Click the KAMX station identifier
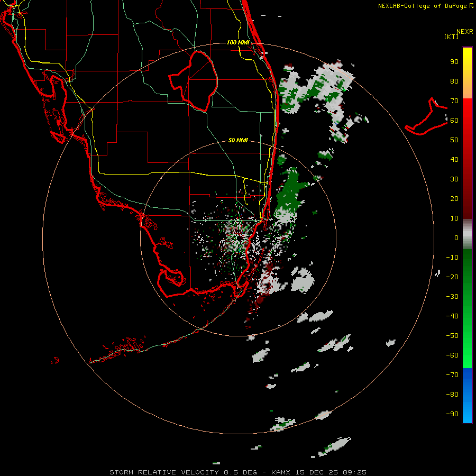The width and height of the screenshot is (476, 476). 281,472
